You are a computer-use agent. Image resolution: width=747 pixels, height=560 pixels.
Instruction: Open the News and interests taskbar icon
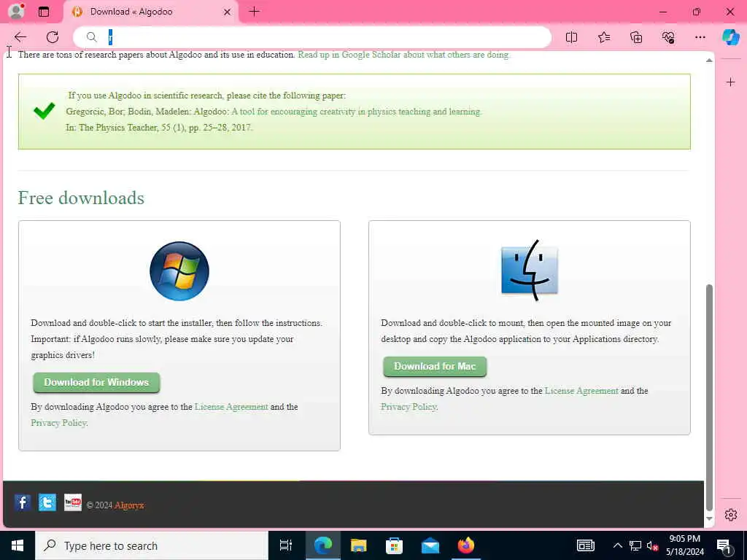tap(586, 545)
